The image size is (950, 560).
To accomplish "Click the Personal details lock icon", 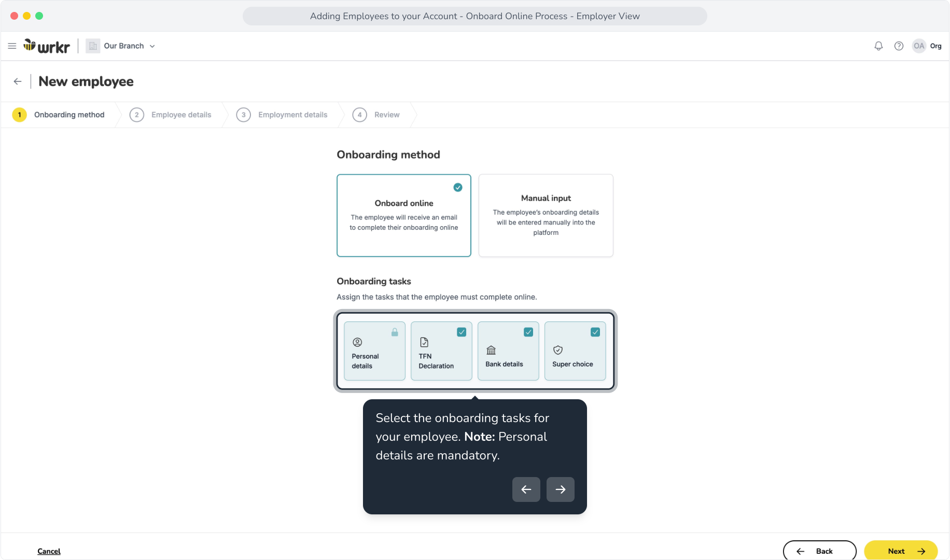I will point(395,332).
